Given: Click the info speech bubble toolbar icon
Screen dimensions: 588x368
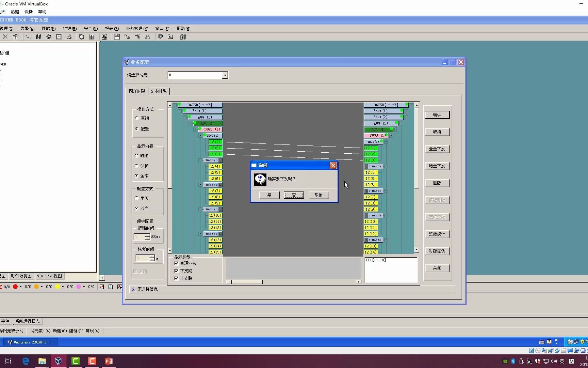Looking at the screenshot, I should [160, 37].
